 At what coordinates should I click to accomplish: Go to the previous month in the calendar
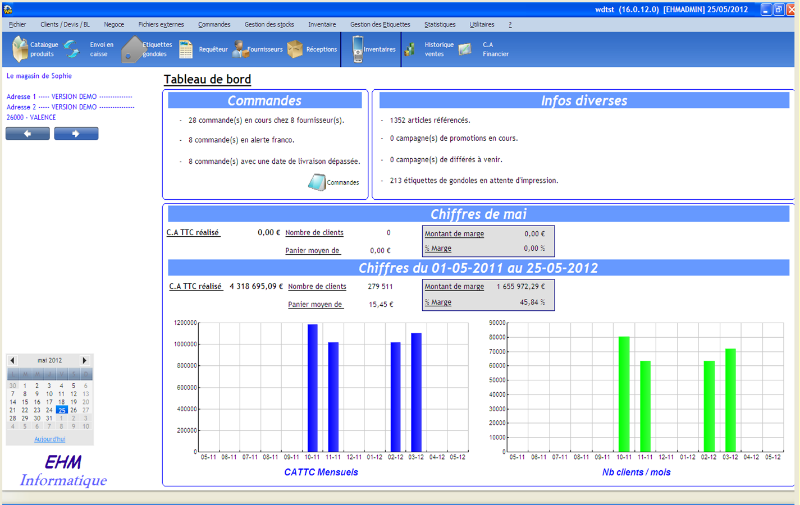point(12,360)
